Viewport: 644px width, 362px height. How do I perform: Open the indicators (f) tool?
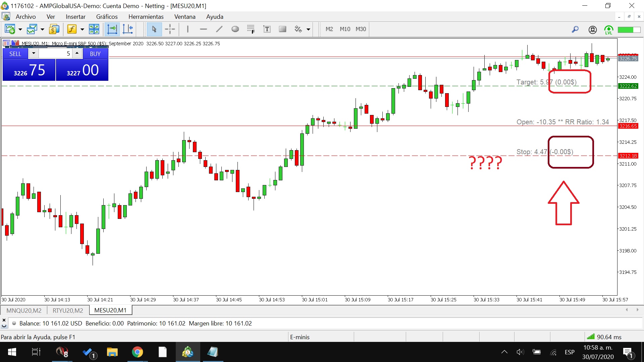pyautogui.click(x=72, y=29)
